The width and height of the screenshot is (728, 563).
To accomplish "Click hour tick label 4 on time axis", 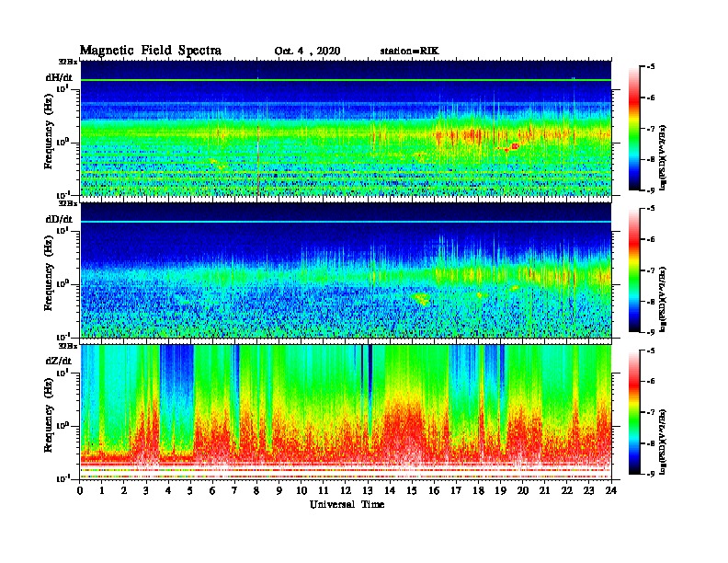I will (168, 490).
